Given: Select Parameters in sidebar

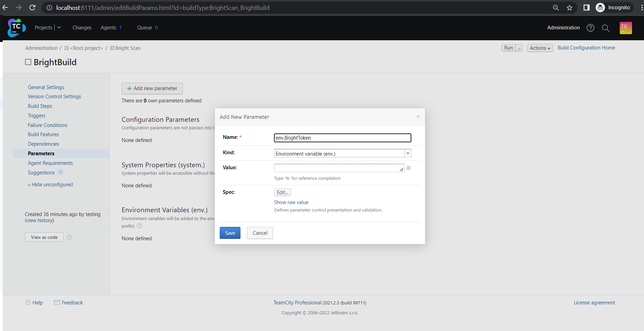Looking at the screenshot, I should click(41, 154).
